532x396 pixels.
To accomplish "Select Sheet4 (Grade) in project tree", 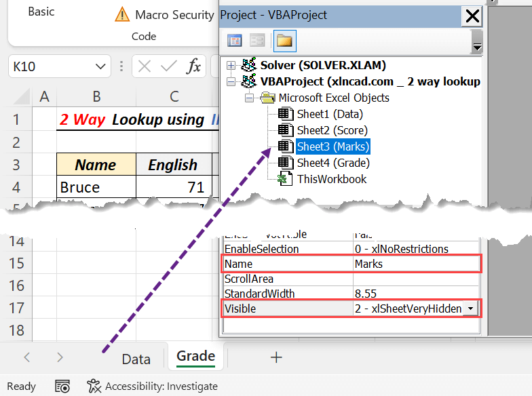I will 333,163.
